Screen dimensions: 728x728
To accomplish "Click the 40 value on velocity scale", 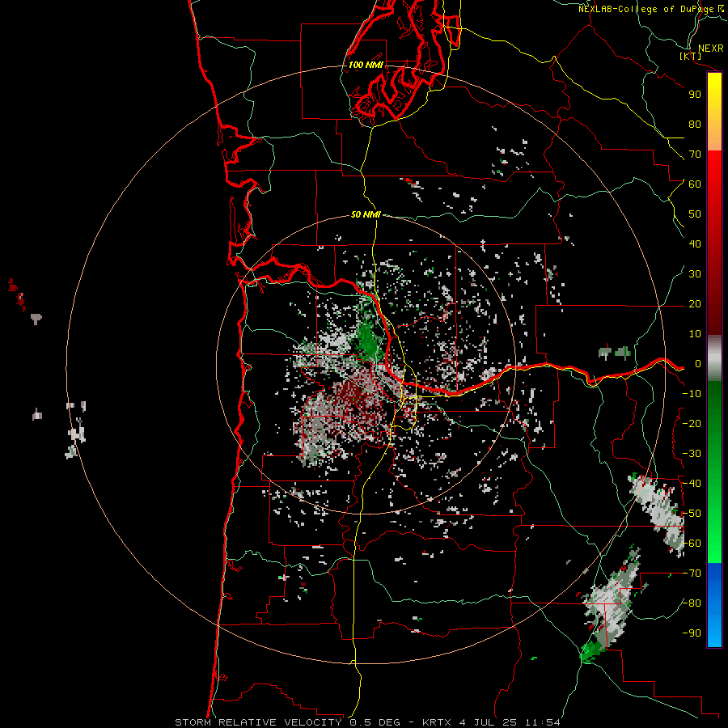I will (695, 244).
